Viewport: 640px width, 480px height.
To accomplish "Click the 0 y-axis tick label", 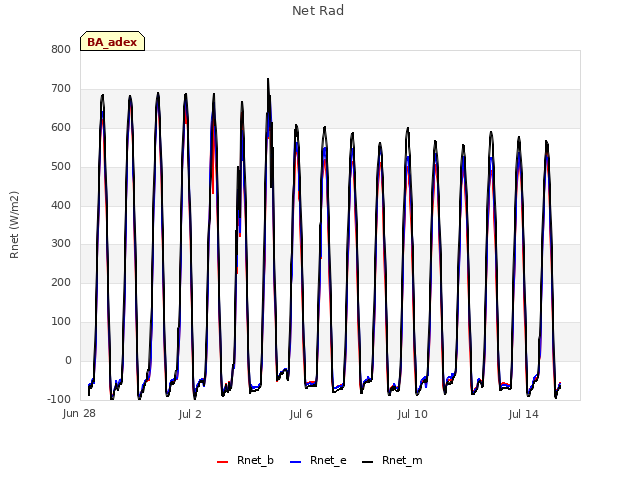I will pos(68,360).
